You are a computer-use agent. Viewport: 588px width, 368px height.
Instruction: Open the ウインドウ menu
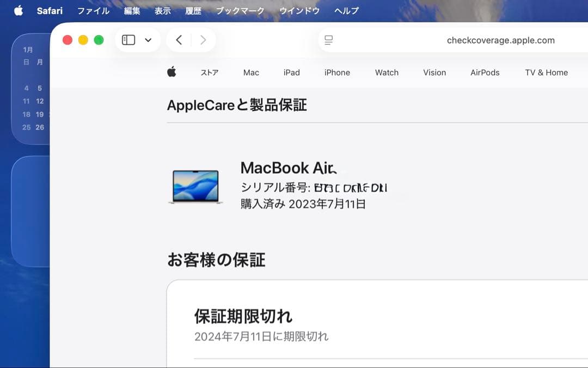coord(299,11)
